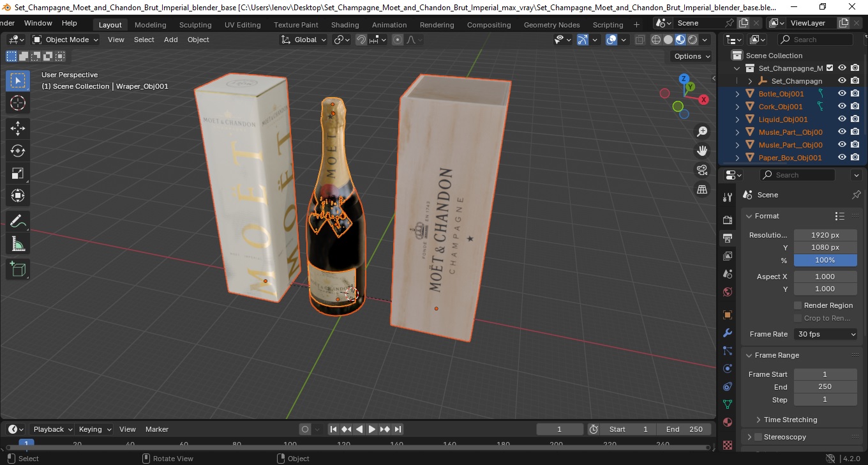Open the shading options dropdown arrow
The image size is (868, 465).
pyautogui.click(x=705, y=40)
